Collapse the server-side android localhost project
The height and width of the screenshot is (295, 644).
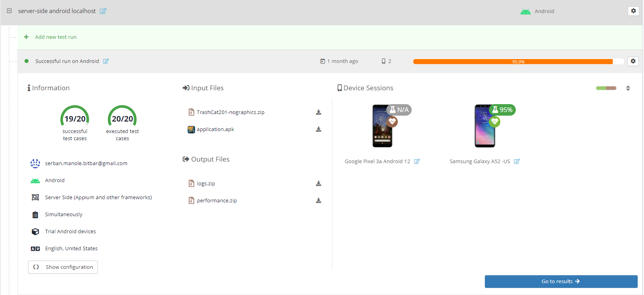pos(9,11)
